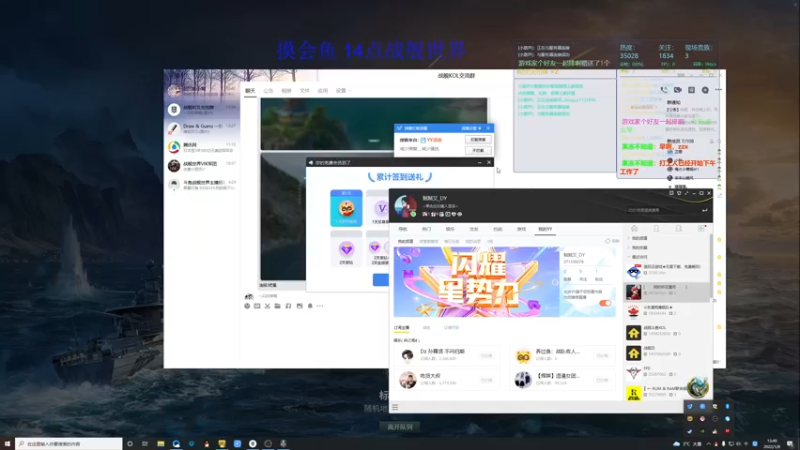Open the folder file-send icon in QQ toolbar
The width and height of the screenshot is (800, 450).
[278, 306]
